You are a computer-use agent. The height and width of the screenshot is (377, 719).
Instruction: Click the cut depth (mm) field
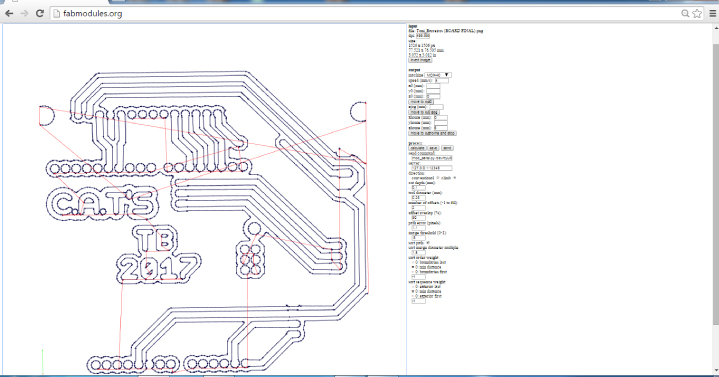tap(419, 188)
